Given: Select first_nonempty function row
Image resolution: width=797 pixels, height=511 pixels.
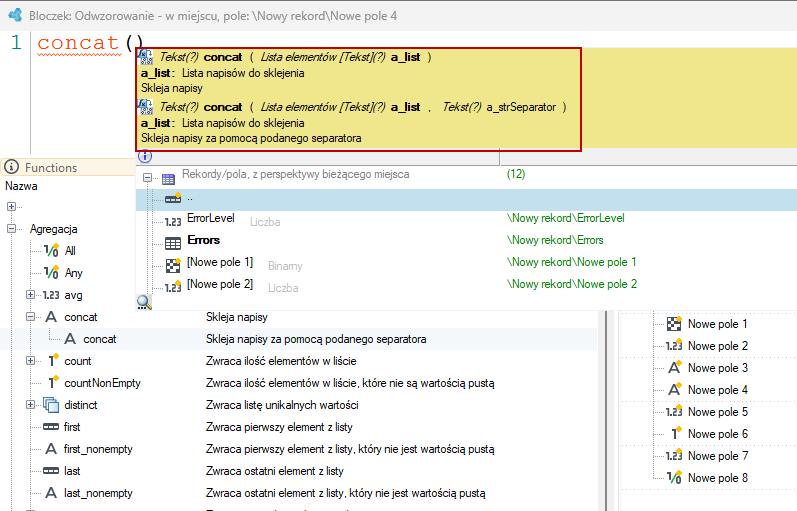Looking at the screenshot, I should [x=98, y=449].
